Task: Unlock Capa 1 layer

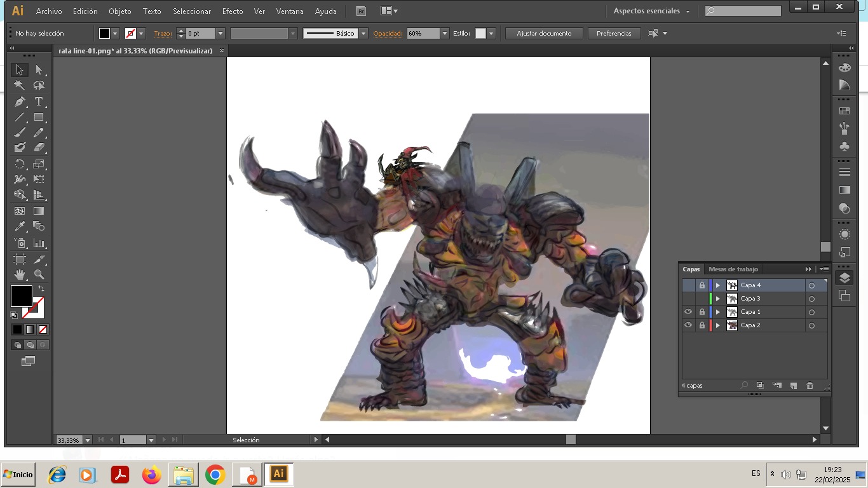Action: coord(702,312)
